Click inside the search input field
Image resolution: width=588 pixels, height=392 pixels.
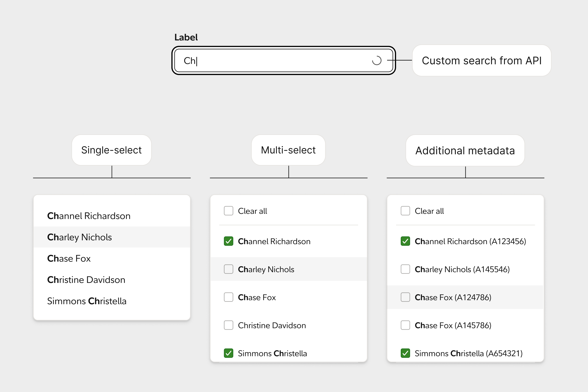click(x=275, y=61)
